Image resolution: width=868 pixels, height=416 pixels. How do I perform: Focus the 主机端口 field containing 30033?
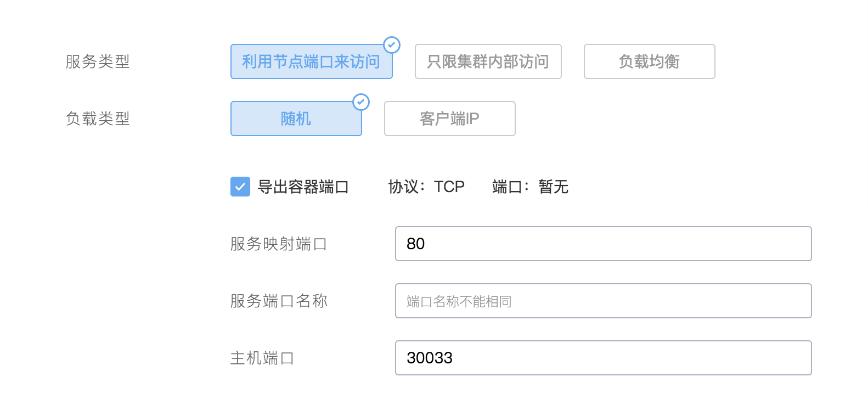pos(603,358)
